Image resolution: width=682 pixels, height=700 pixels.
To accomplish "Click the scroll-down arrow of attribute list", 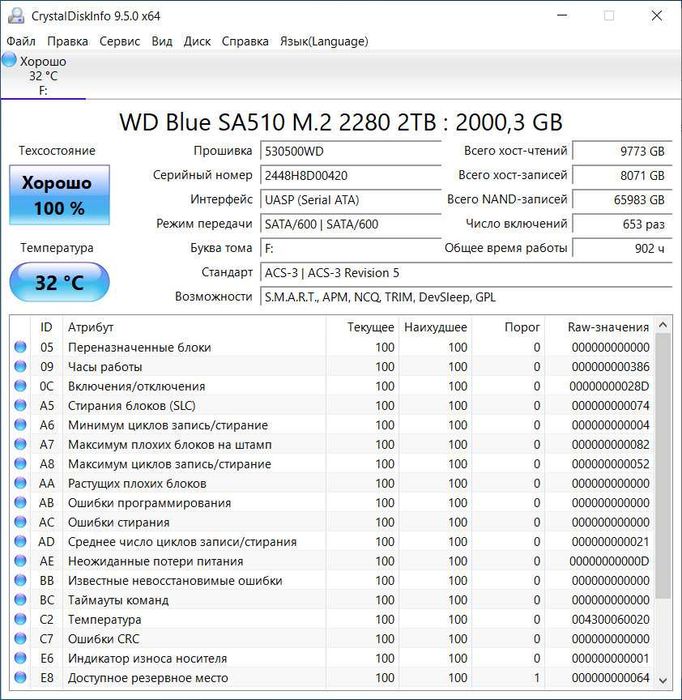I will point(663,680).
